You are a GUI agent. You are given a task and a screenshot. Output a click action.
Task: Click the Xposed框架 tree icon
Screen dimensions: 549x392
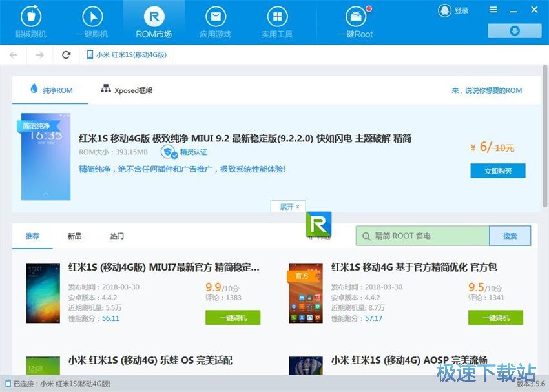point(106,88)
